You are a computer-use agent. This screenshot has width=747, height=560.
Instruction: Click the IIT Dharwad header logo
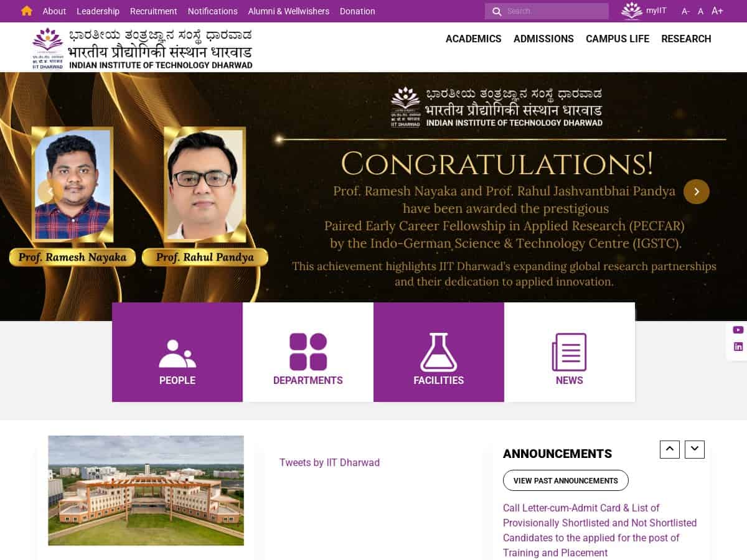click(143, 49)
